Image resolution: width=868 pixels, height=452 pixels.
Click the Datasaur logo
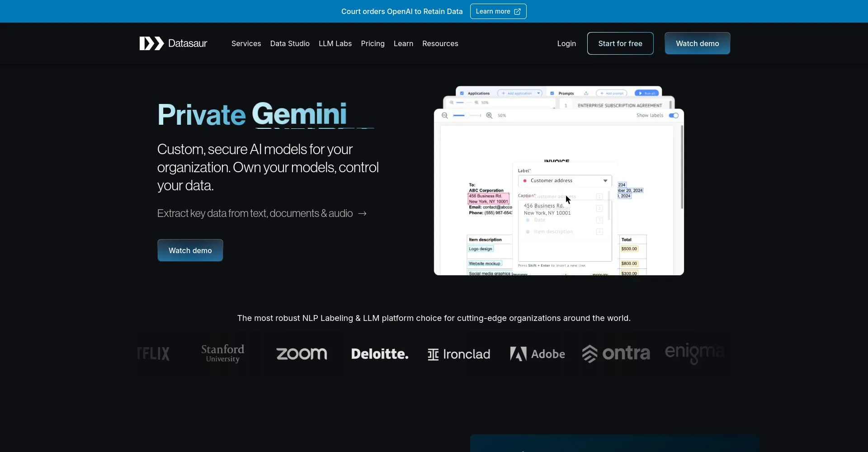(x=173, y=43)
